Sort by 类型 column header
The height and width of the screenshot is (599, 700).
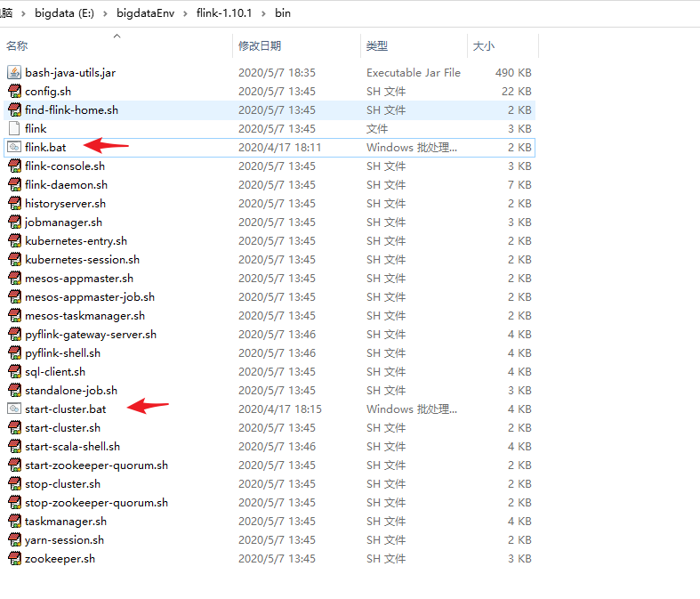377,46
